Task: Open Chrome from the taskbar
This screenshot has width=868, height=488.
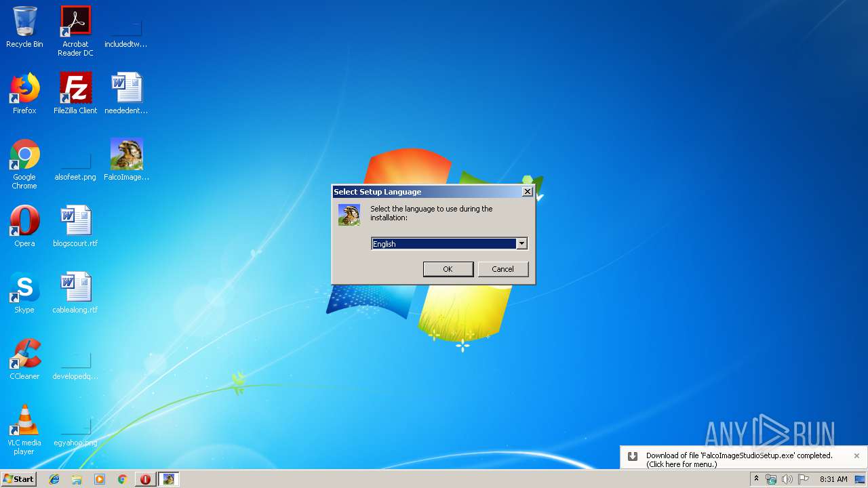Action: (x=123, y=479)
